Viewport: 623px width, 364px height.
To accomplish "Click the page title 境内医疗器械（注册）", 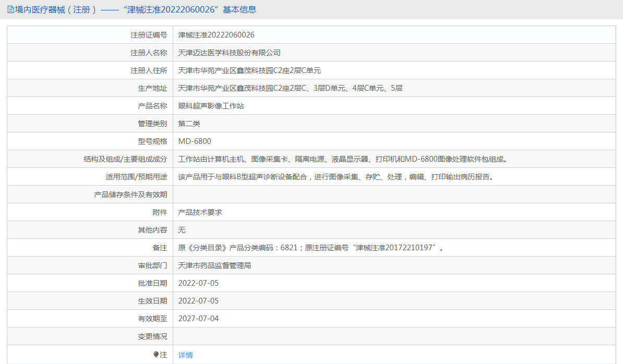I will point(56,9).
